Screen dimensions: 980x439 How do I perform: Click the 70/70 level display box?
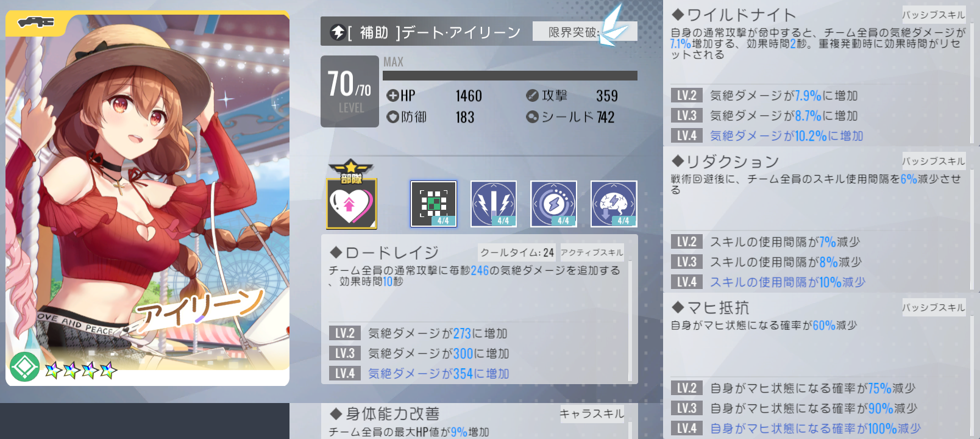coord(350,91)
